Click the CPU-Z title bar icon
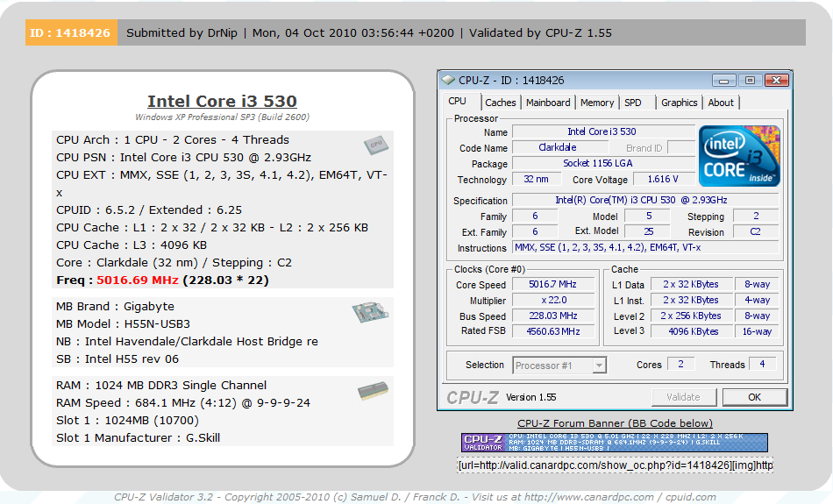The height and width of the screenshot is (504, 833). pyautogui.click(x=449, y=81)
